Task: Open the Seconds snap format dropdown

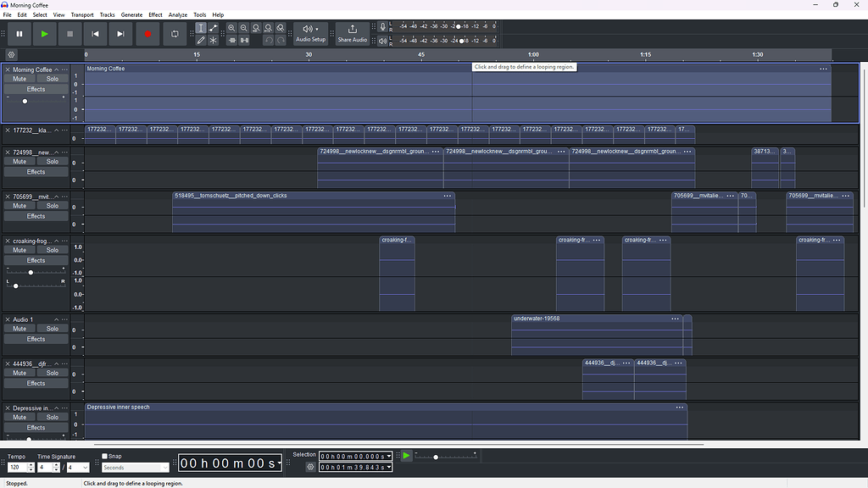Action: coord(134,467)
